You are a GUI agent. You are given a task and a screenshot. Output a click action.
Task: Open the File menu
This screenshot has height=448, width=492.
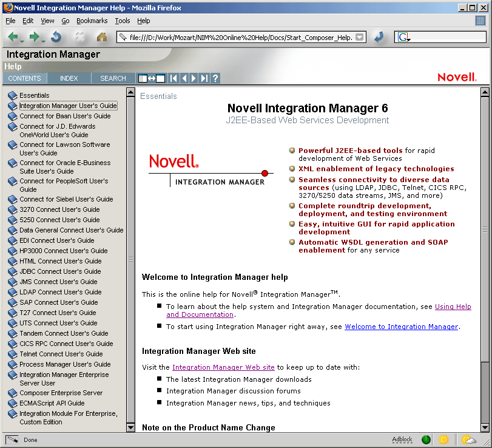click(10, 21)
